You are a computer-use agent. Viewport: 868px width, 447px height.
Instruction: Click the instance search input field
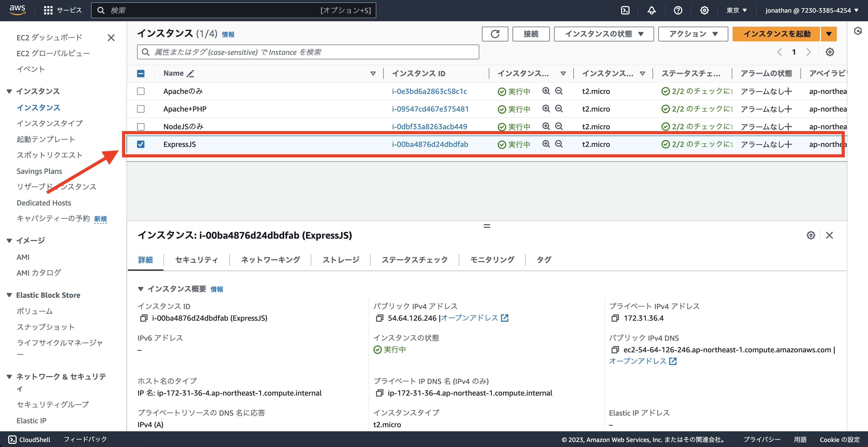tap(307, 52)
